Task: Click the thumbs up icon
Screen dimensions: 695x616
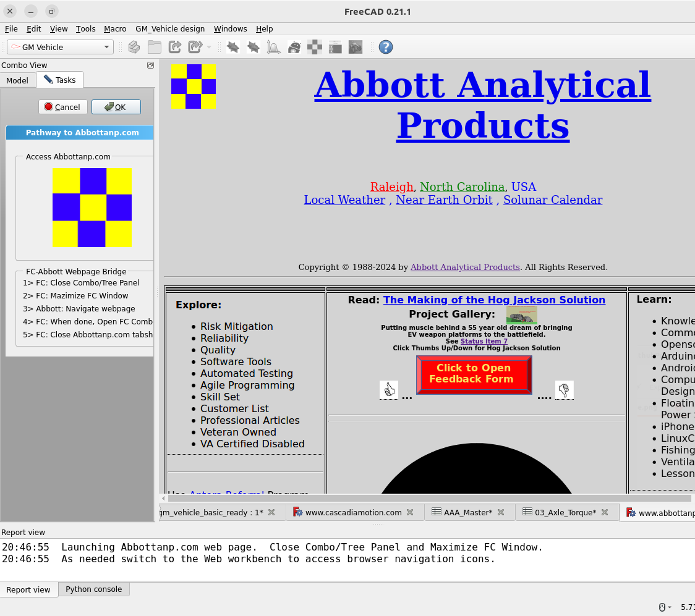Action: point(389,390)
